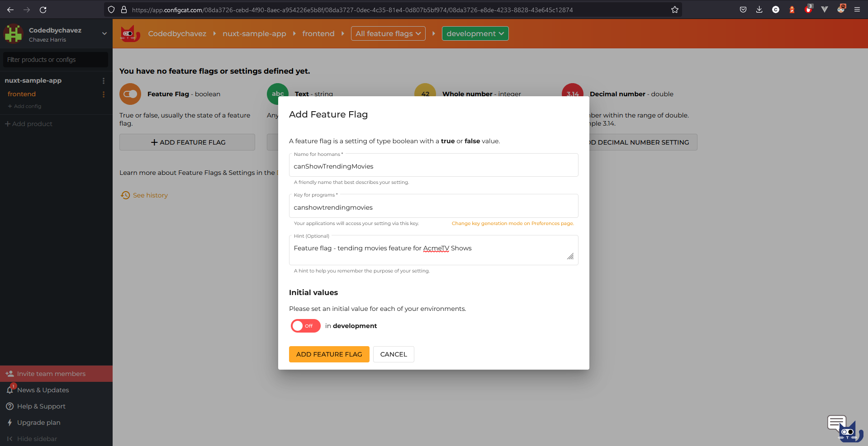Select nuxt-sample-app in the breadcrumb
This screenshot has width=868, height=446.
click(x=254, y=33)
